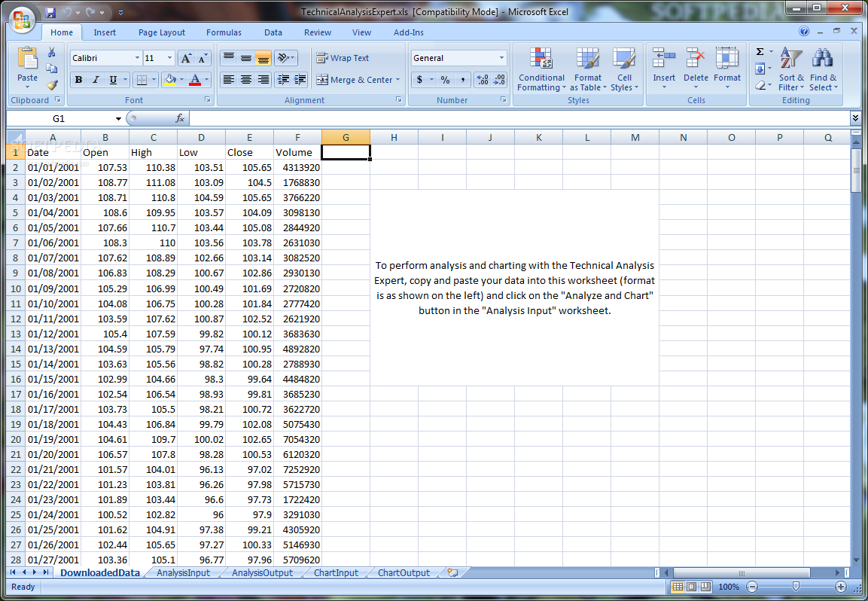Center text horizontally
The image size is (868, 601).
[245, 80]
